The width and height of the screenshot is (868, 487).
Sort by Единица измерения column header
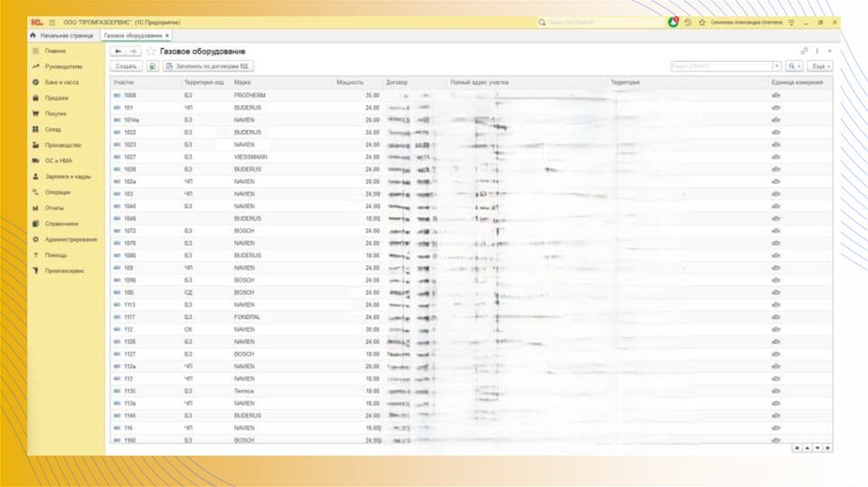click(797, 82)
